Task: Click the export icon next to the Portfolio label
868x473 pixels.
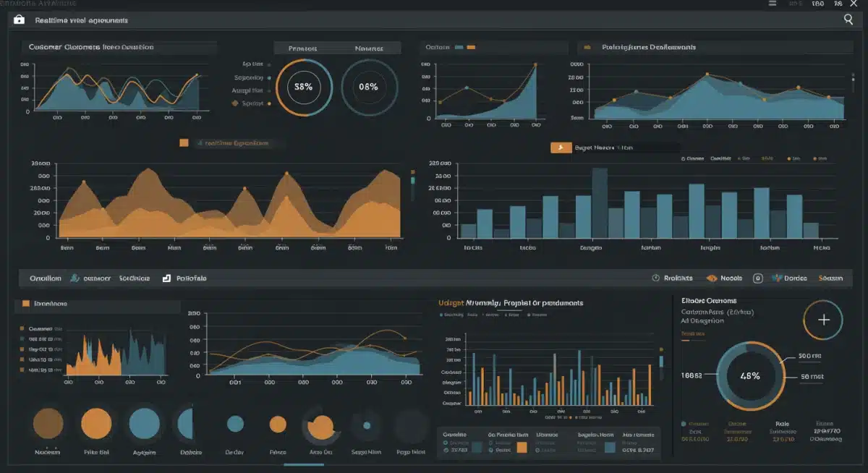Action: click(x=166, y=278)
